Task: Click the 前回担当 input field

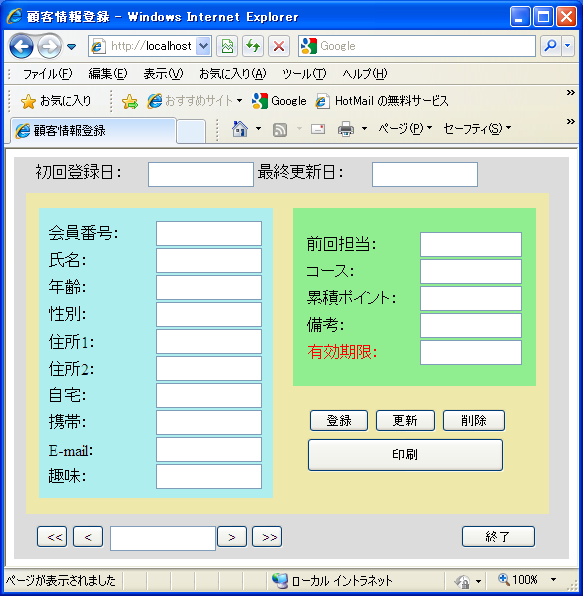Action: coord(471,245)
